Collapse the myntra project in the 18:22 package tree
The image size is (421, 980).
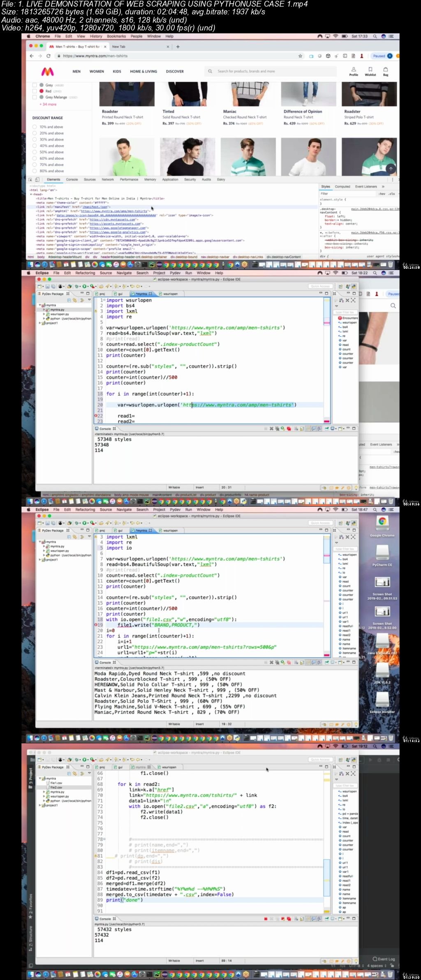(40, 305)
